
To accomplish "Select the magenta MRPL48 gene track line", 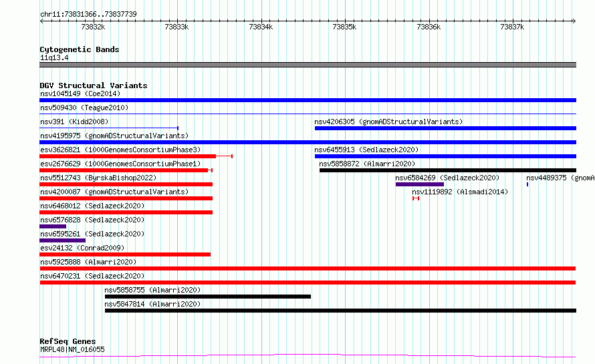I will tap(308, 356).
